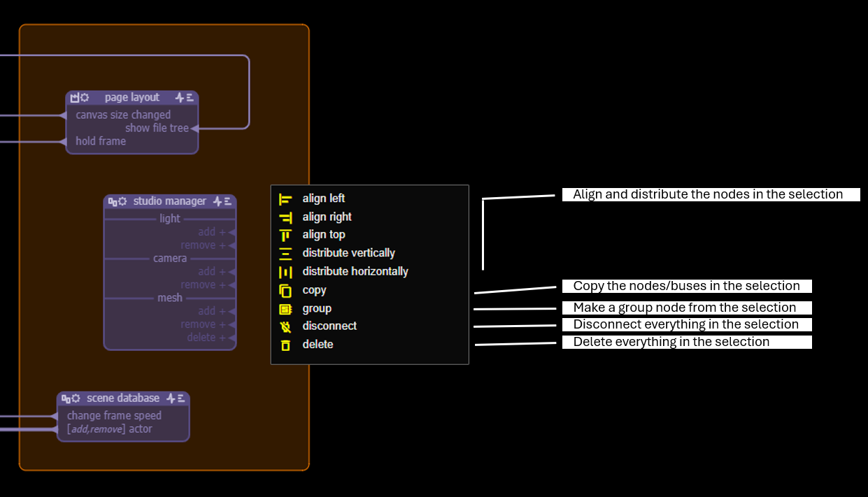
Task: Click the yellow align left icon
Action: [x=285, y=199]
